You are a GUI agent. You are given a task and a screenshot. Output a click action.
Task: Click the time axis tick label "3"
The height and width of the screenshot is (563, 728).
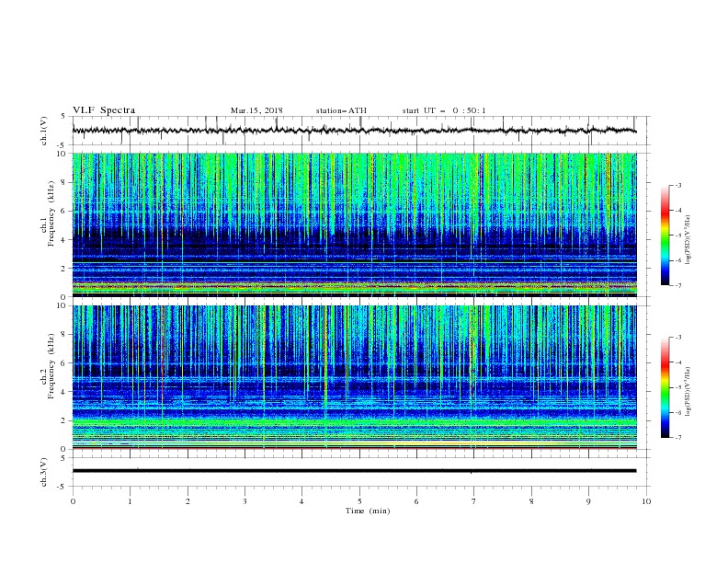pyautogui.click(x=245, y=501)
